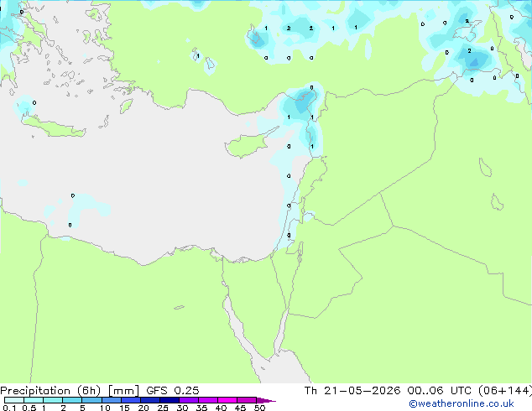Select the 35–40 mm violet legend swatch
Screen dimensions: 532x411
pyautogui.click(x=208, y=400)
